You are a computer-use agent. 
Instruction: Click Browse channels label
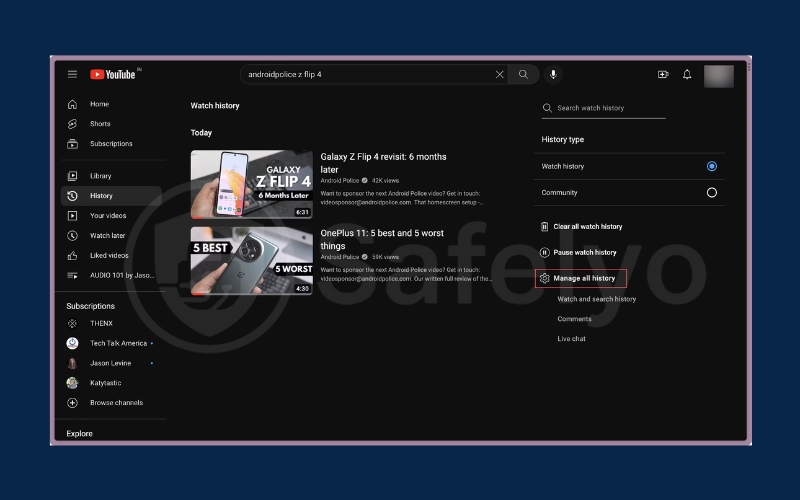pos(116,403)
